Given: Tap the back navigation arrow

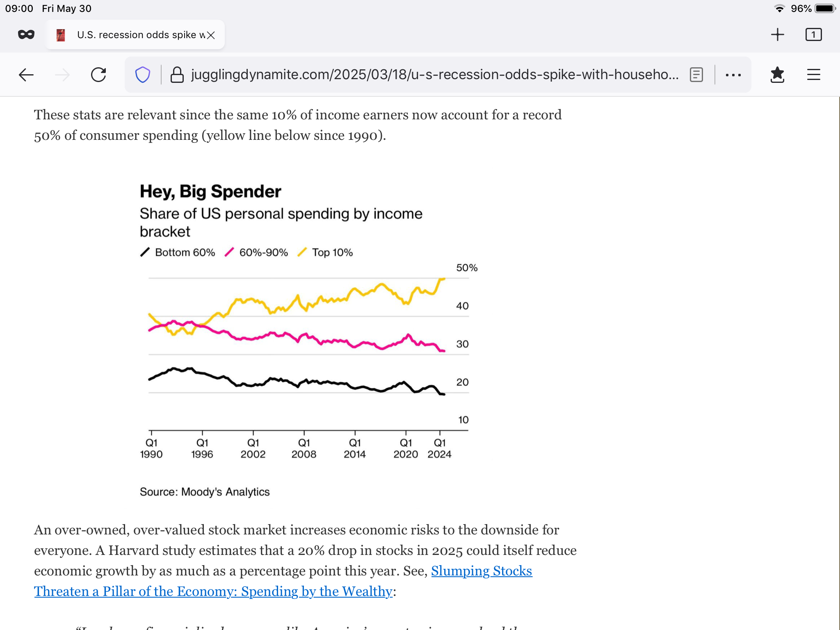Looking at the screenshot, I should 26,75.
